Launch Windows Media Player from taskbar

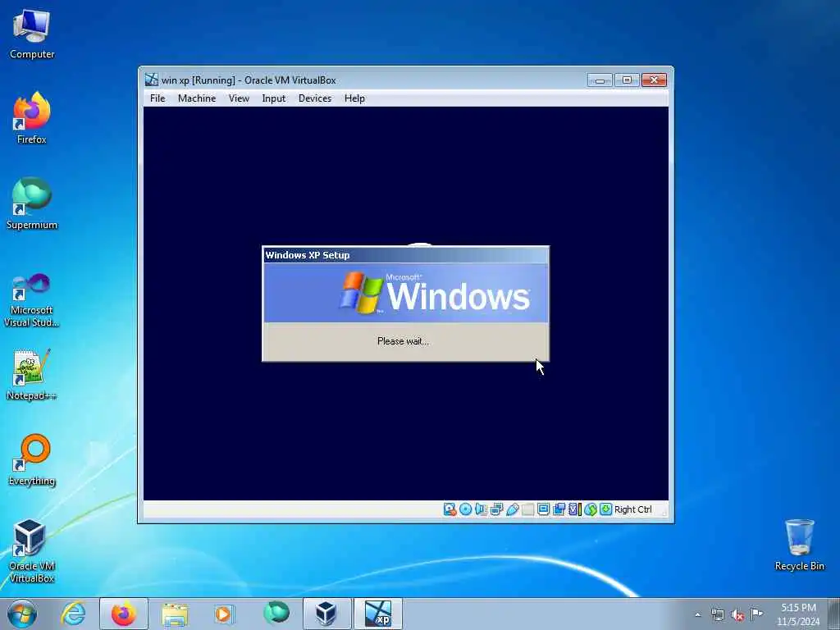point(224,614)
